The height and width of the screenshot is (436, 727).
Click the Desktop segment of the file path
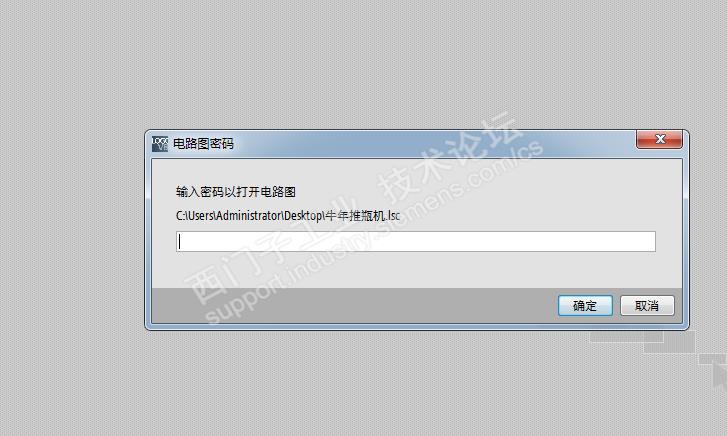click(x=303, y=216)
